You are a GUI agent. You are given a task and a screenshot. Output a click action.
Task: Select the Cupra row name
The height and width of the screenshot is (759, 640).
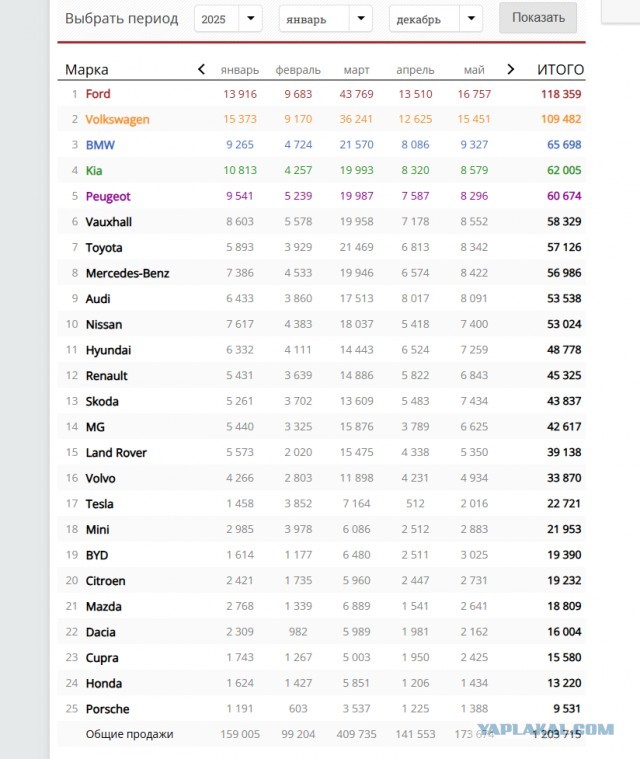pyautogui.click(x=102, y=658)
